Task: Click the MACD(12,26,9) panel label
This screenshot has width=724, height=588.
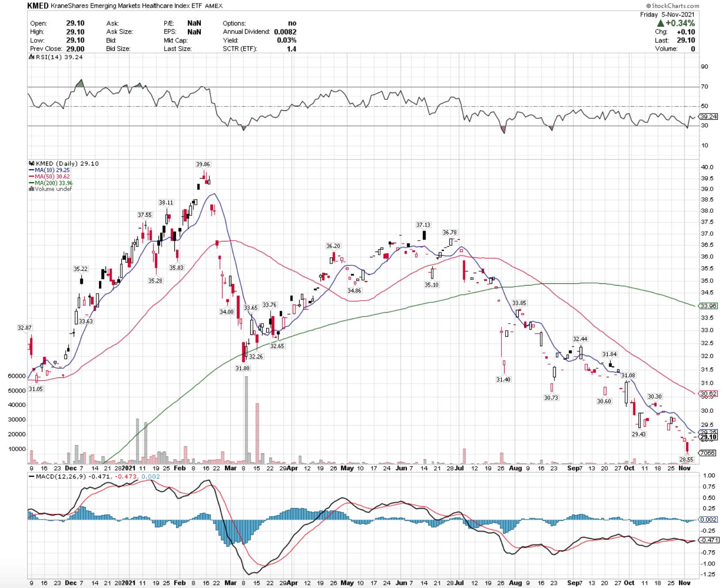Action: point(61,476)
